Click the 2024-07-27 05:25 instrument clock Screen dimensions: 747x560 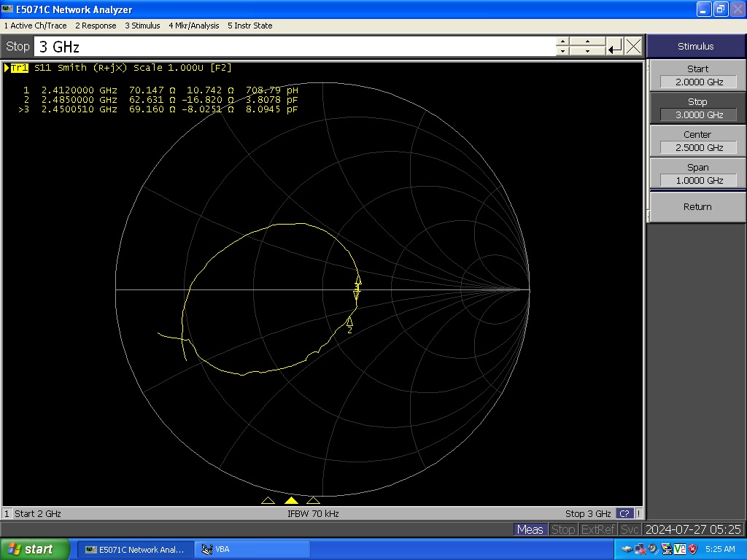tap(693, 529)
